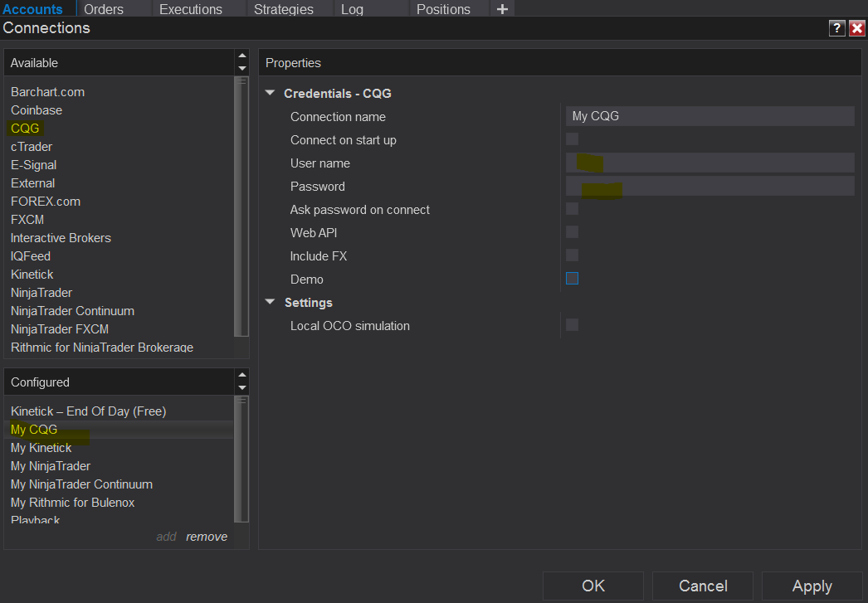This screenshot has height=603, width=868.
Task: Enable Connect on start up checkbox
Action: click(572, 139)
